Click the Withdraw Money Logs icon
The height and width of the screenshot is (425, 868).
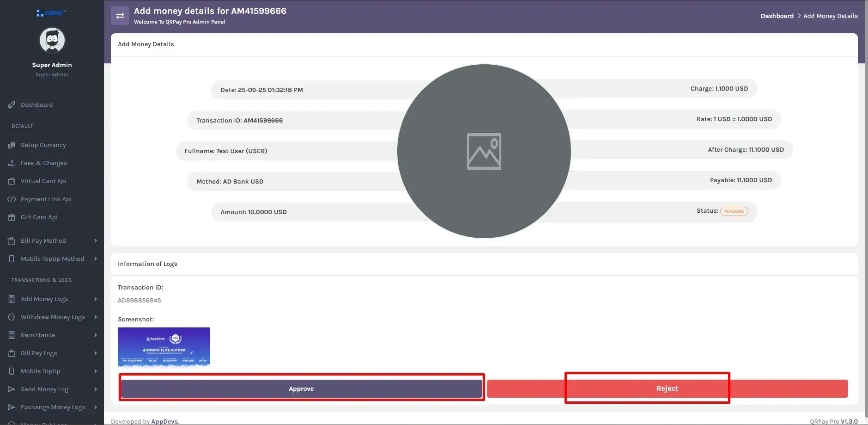tap(12, 317)
